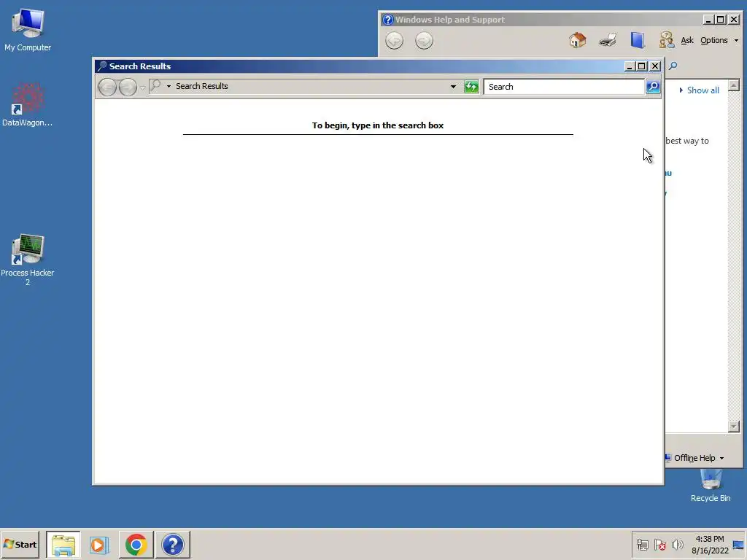Image resolution: width=747 pixels, height=560 pixels.
Task: Click Help window scrollbar up arrow
Action: pyautogui.click(x=734, y=85)
